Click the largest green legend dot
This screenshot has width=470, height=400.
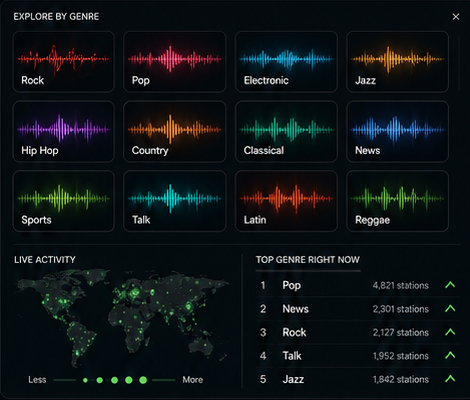[x=143, y=380]
